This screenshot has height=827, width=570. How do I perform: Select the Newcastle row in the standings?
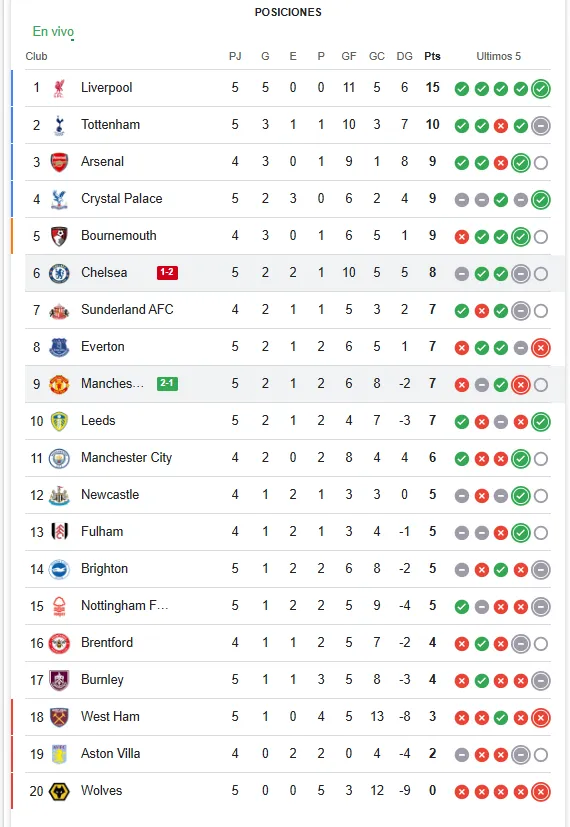pyautogui.click(x=288, y=495)
